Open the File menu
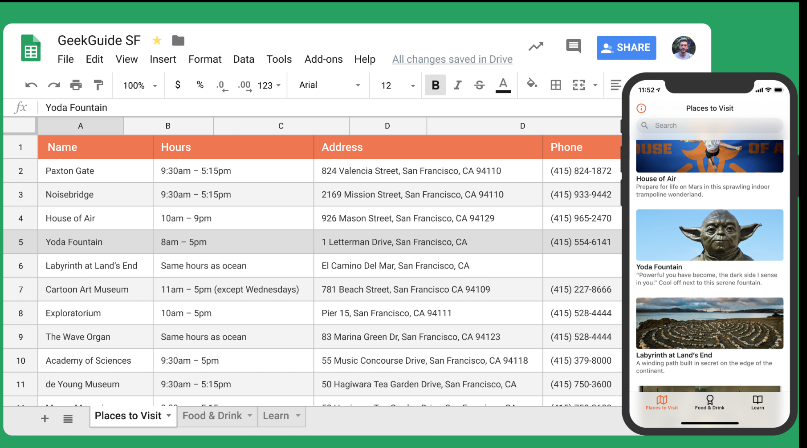 (x=65, y=59)
